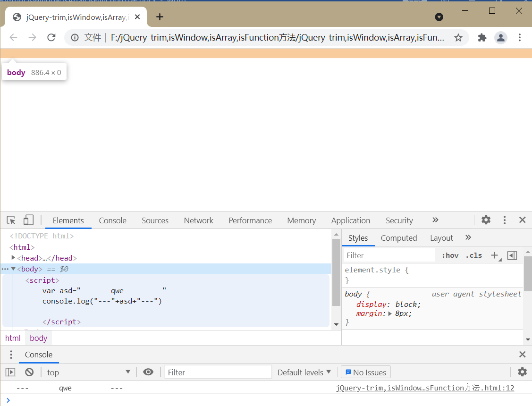Open console settings gear
Screen dimensions: 532x406
pos(522,372)
